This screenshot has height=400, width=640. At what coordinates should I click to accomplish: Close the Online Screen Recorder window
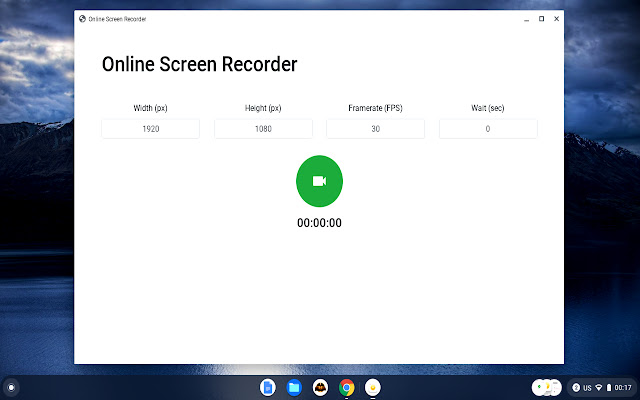(x=556, y=19)
